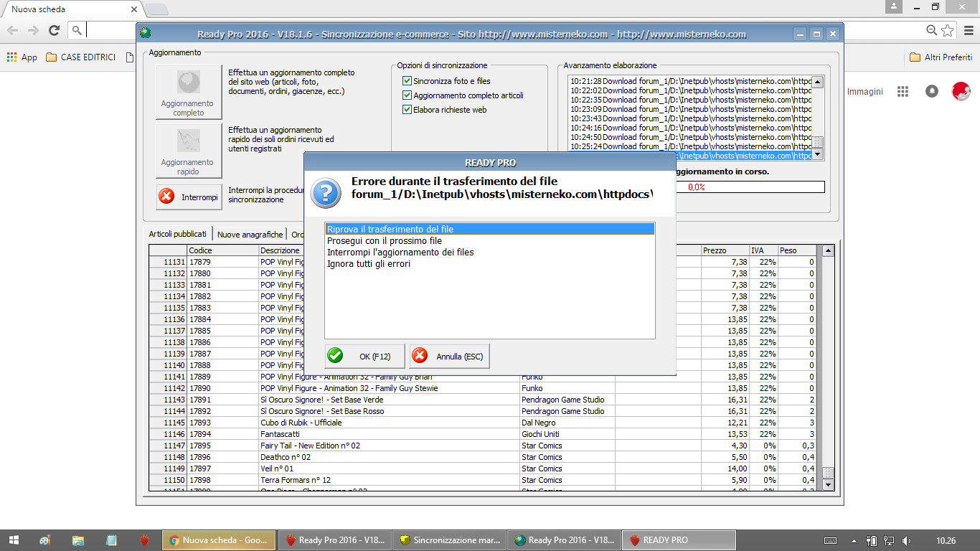The height and width of the screenshot is (551, 980).
Task: Click the pinned strawberry Ready Pro taskbar icon
Action: [x=144, y=540]
